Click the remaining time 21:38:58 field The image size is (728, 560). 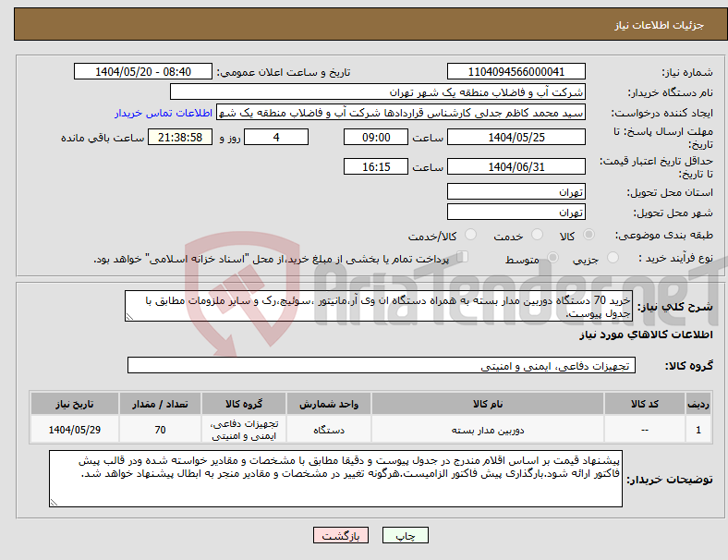pos(180,138)
